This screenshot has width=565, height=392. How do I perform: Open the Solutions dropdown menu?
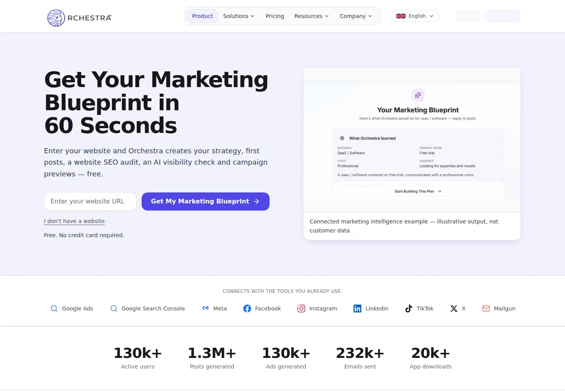click(x=239, y=16)
